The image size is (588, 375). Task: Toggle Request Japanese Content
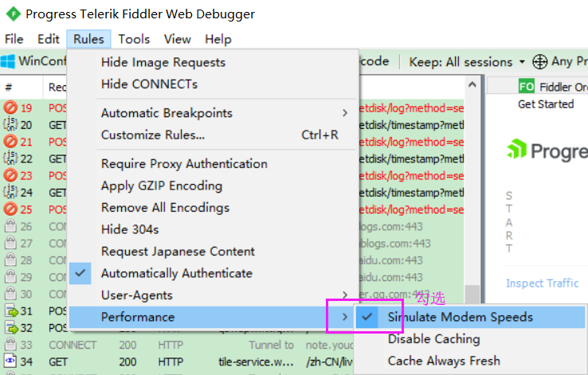point(211,252)
